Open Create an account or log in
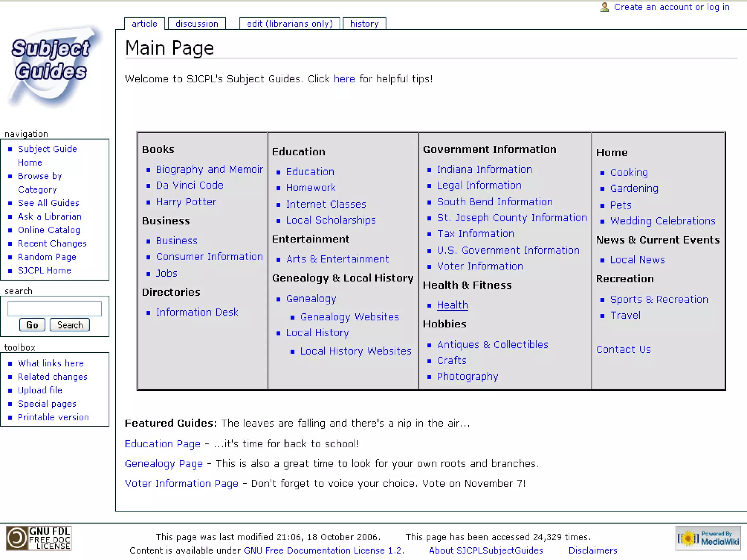747x560 pixels. [x=671, y=7]
